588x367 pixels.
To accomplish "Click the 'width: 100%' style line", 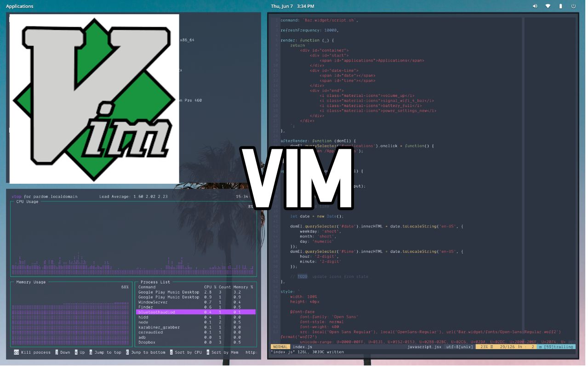I will tap(303, 297).
